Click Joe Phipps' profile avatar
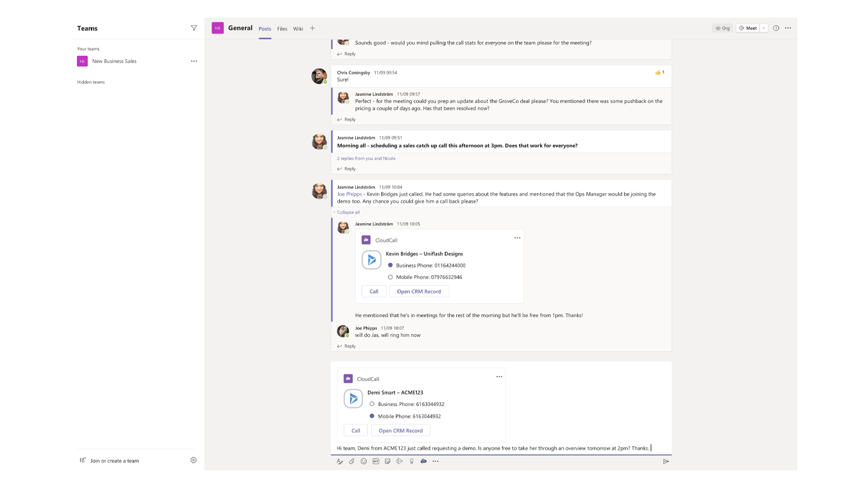This screenshot has width=868, height=488. 342,331
